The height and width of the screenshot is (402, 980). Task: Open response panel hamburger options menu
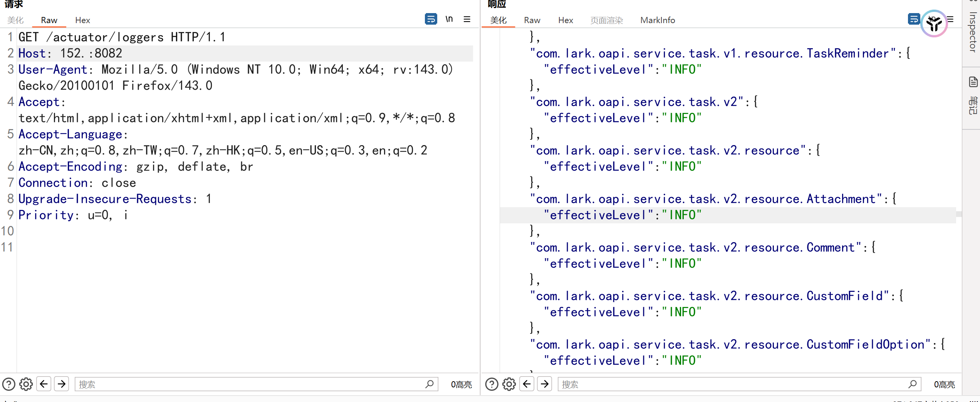click(951, 19)
